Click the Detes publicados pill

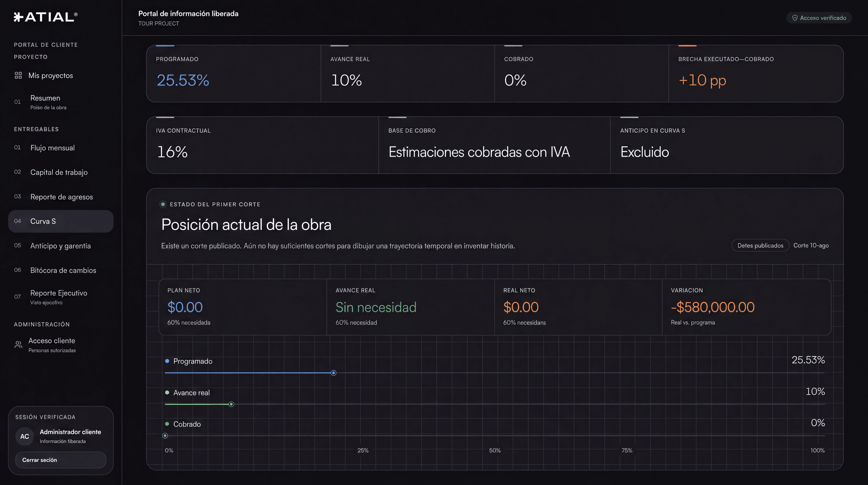[760, 245]
